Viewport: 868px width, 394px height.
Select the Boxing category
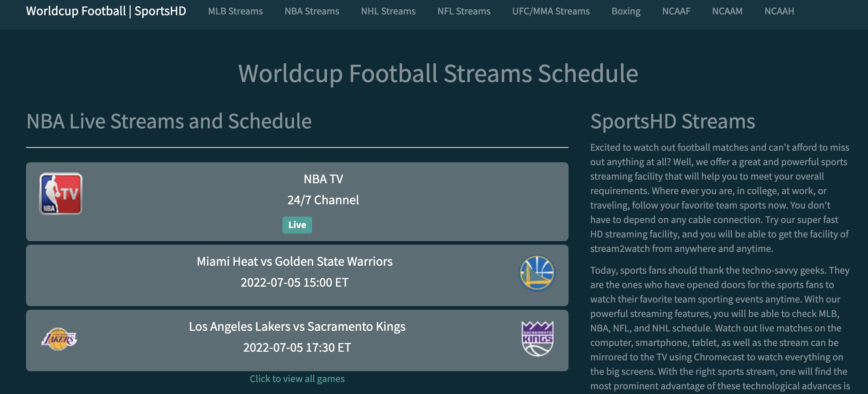pyautogui.click(x=625, y=11)
